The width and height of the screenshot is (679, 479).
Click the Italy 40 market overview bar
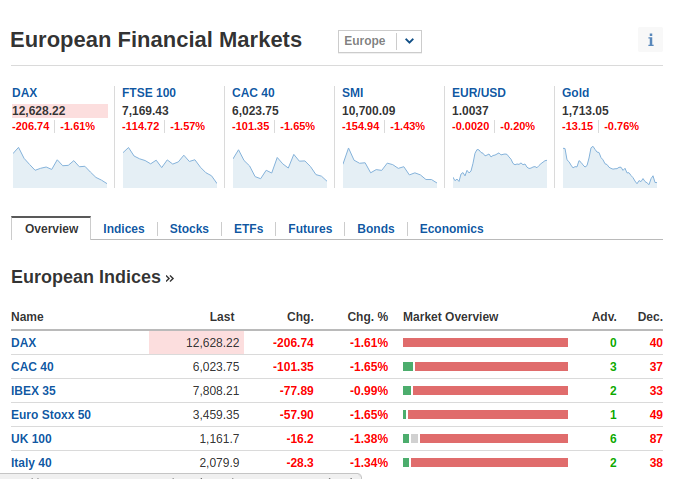coord(485,463)
